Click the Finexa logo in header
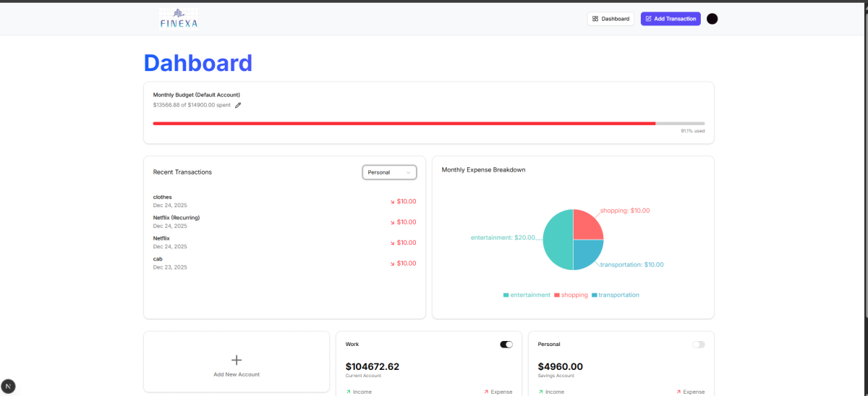The height and width of the screenshot is (396, 868). point(179,19)
